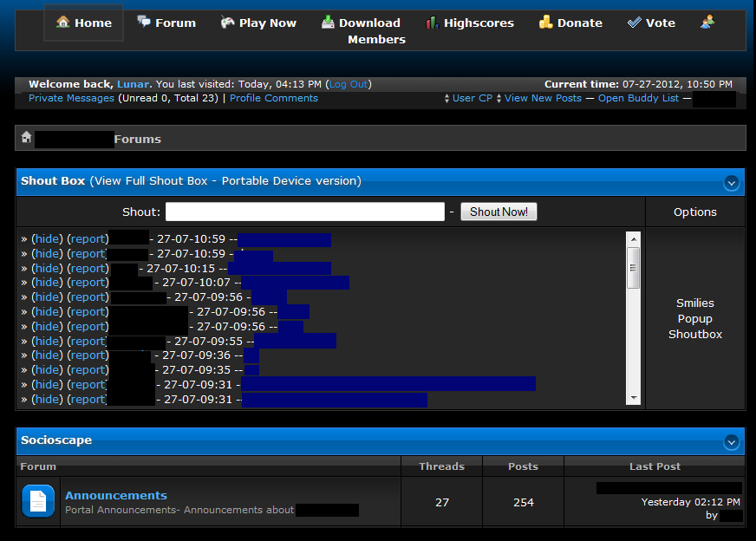The width and height of the screenshot is (756, 541).
Task: Open the User CP dropdown
Action: [x=472, y=99]
